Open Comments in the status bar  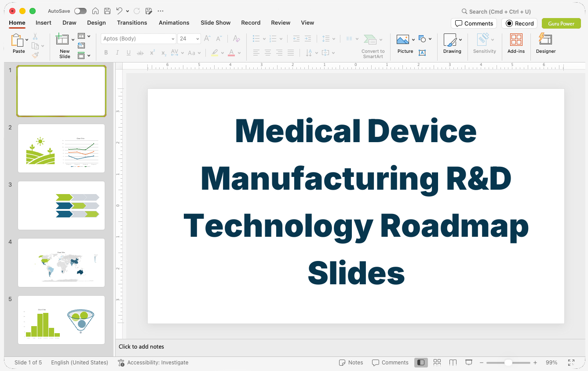click(390, 363)
